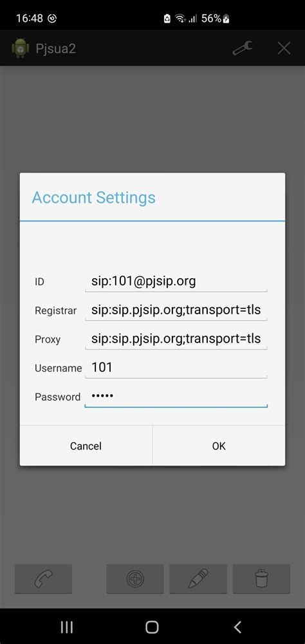Open settings with the wrench icon
The image size is (305, 644).
pyautogui.click(x=243, y=48)
